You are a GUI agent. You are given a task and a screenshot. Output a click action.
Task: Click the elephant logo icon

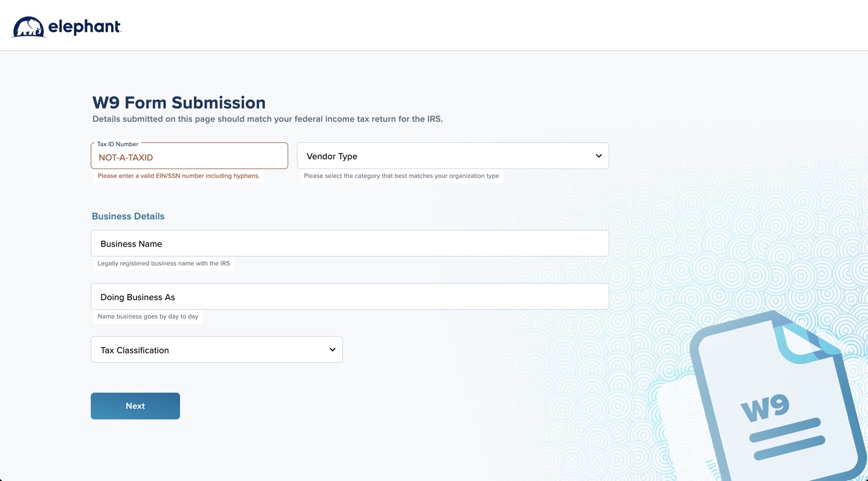click(29, 27)
